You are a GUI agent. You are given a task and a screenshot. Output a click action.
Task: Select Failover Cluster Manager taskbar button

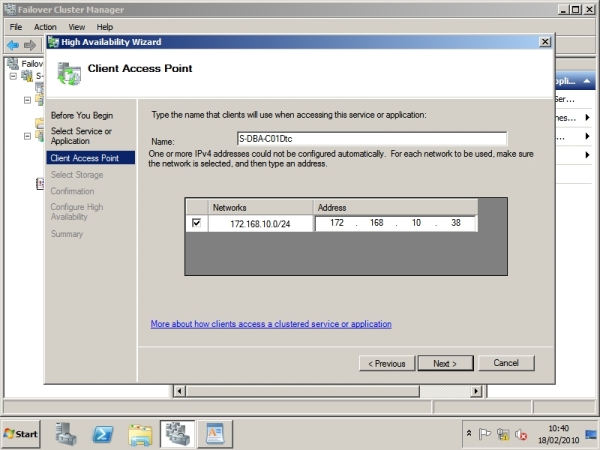tap(178, 434)
